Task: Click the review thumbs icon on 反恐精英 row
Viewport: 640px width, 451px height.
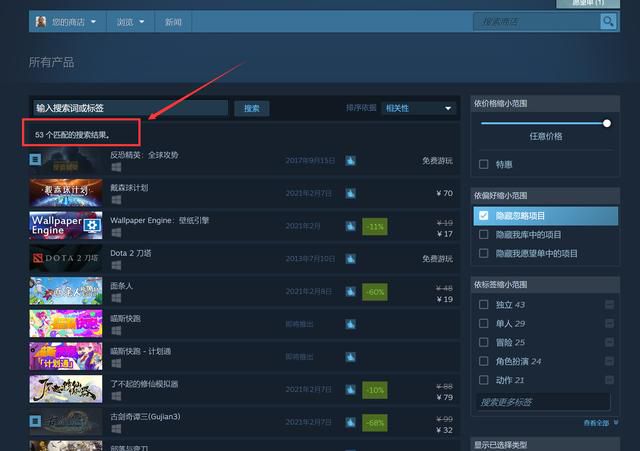Action: click(x=350, y=160)
